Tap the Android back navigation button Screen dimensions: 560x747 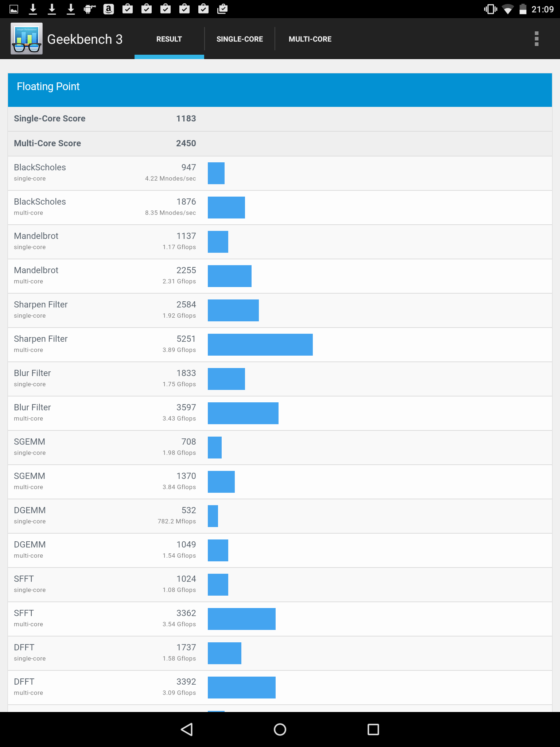pos(187,729)
